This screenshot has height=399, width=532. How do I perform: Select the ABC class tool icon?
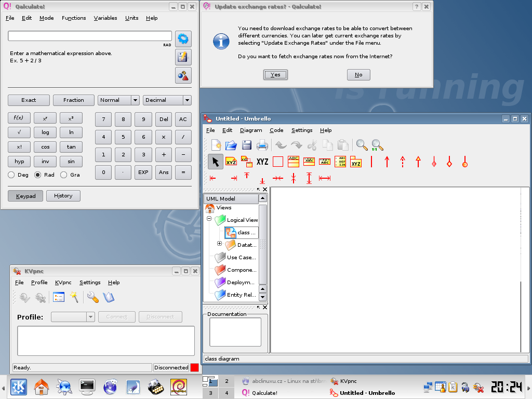click(294, 162)
